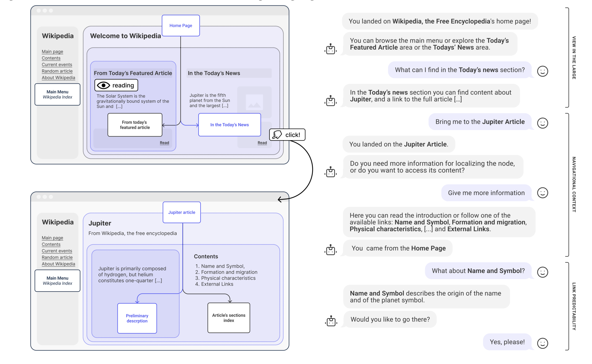Screen dimensions: 592x364
Task: Click the You landed on Wikipedia home page bubble
Action: click(440, 21)
